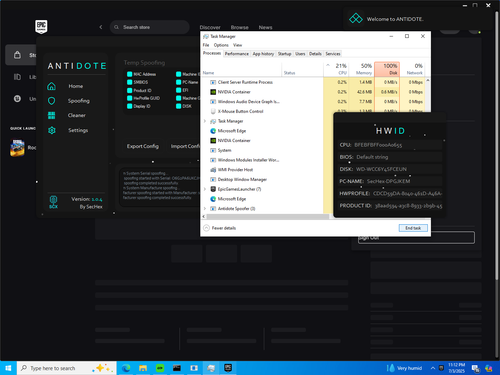
Task: Sort processes by the Network column
Action: point(412,69)
